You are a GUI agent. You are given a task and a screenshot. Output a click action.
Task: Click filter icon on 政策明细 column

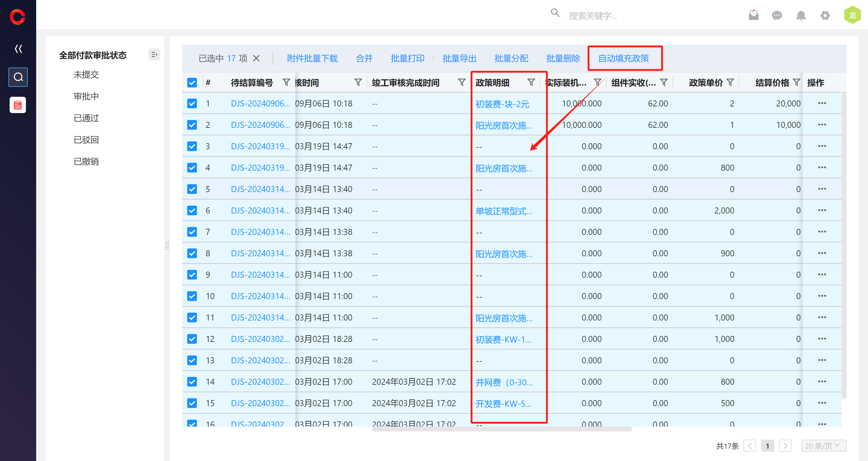pyautogui.click(x=531, y=83)
